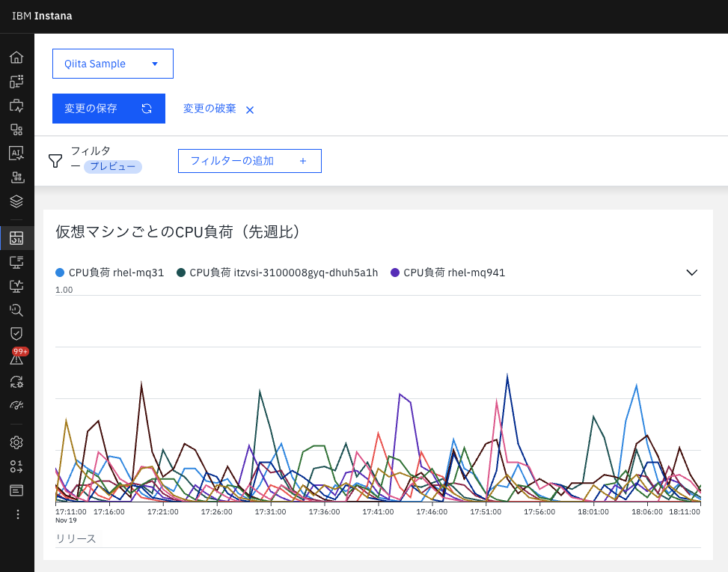Viewport: 728px width, 572px height.
Task: Click the 1.00 y-axis value
Action: pyautogui.click(x=64, y=290)
